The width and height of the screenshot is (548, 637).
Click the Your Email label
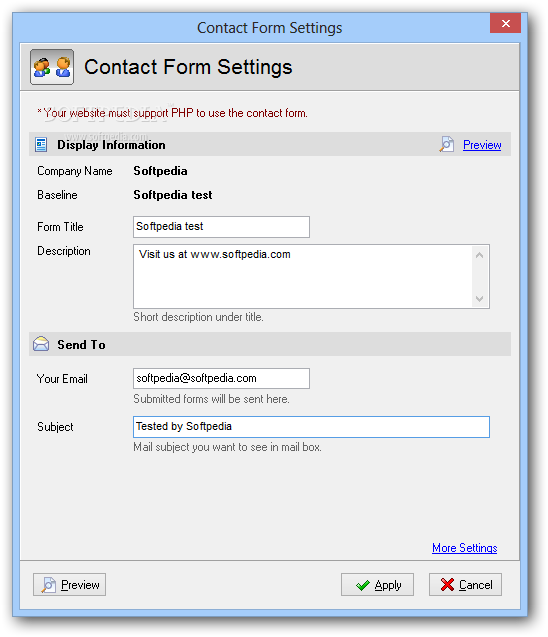tap(62, 379)
